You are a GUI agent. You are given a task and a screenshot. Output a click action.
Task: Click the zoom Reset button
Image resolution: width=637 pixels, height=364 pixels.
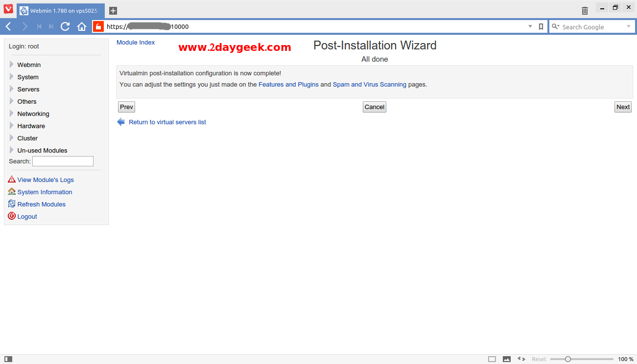tap(539, 359)
